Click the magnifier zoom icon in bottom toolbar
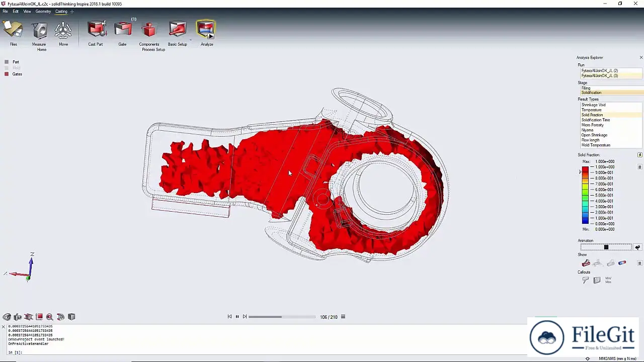Image resolution: width=644 pixels, height=362 pixels. click(x=50, y=317)
